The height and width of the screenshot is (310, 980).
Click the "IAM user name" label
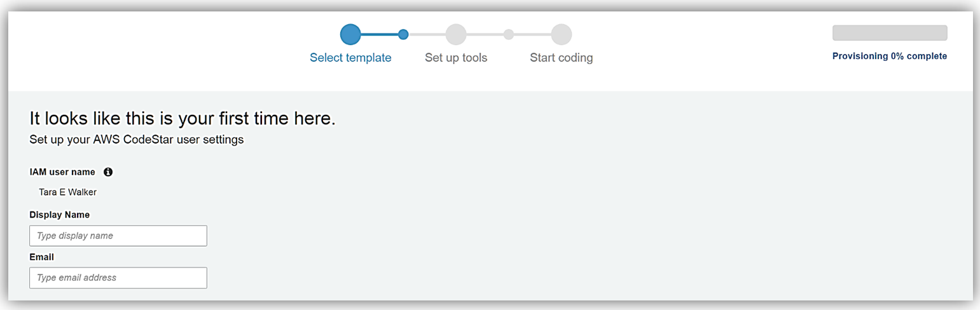tap(62, 172)
